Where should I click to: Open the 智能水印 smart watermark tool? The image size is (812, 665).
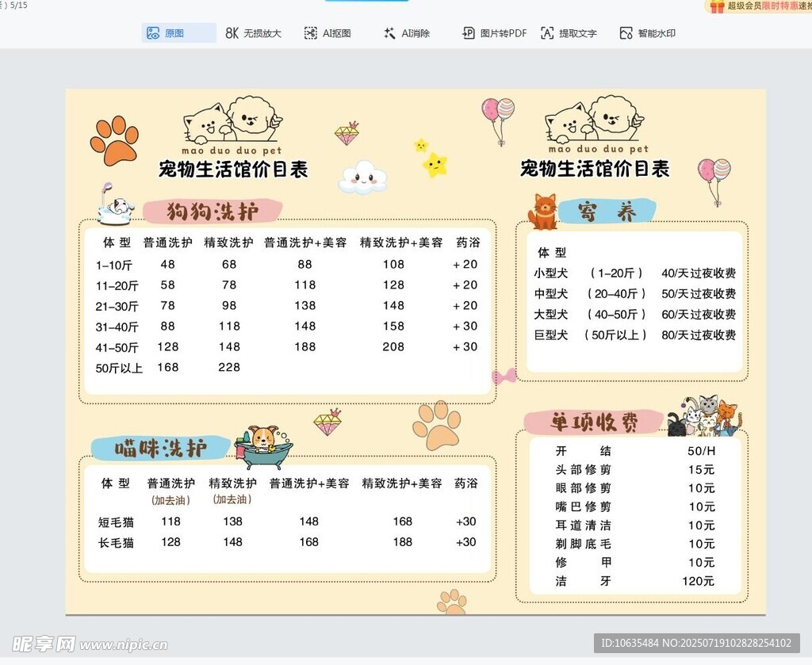point(647,33)
